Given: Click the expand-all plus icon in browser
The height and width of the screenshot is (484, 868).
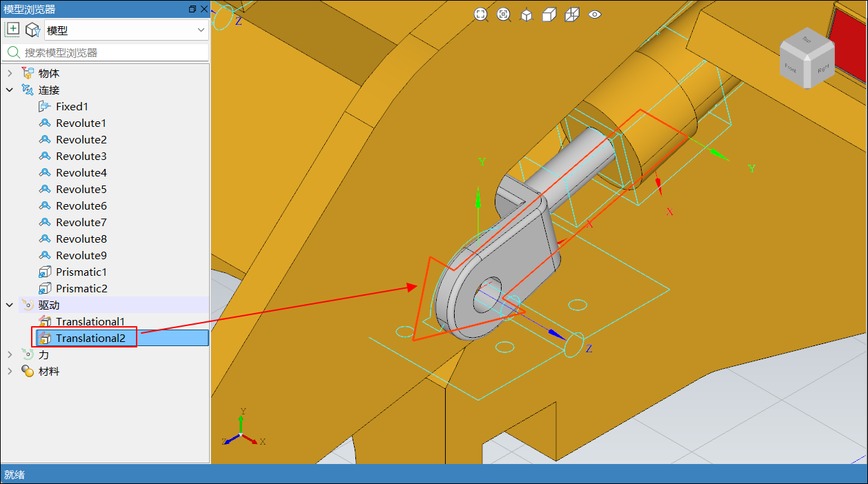Looking at the screenshot, I should [x=12, y=30].
